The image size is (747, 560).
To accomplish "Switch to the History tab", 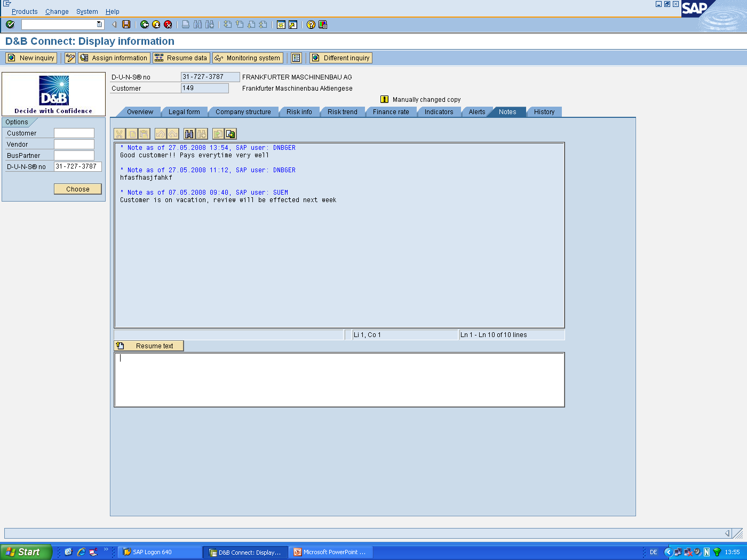I will [544, 112].
